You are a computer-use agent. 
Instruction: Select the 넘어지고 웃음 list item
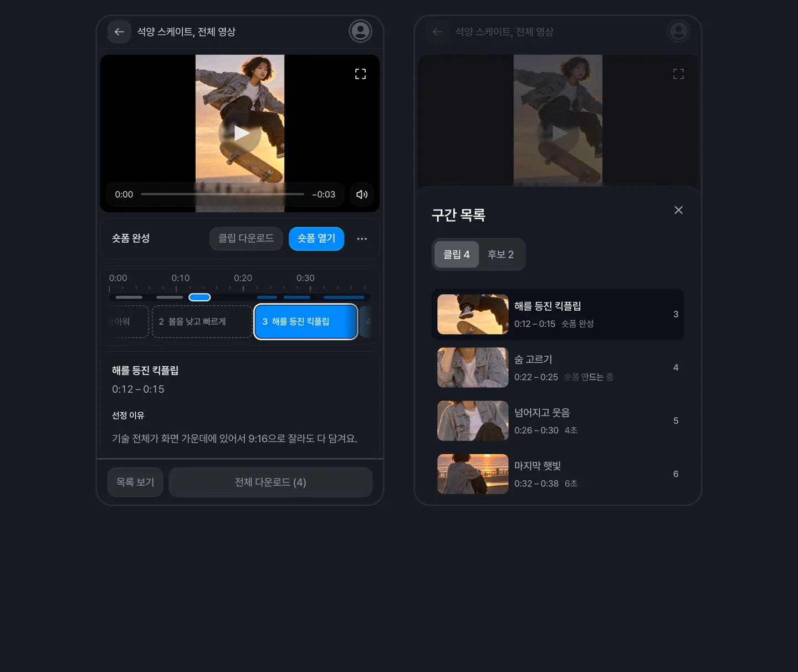tap(558, 420)
